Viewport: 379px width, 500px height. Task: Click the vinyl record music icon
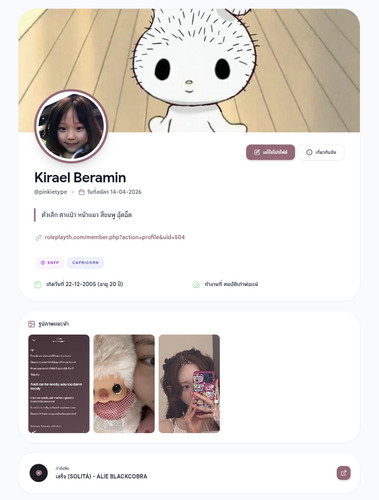click(x=39, y=473)
